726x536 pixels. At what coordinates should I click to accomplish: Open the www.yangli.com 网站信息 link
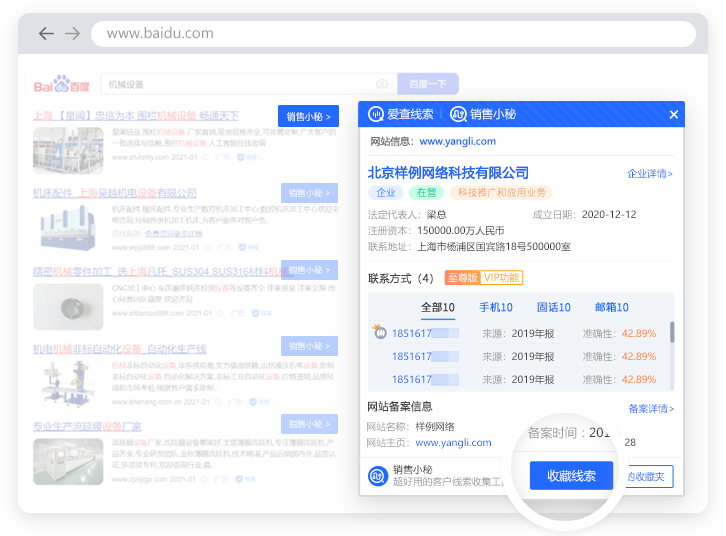(457, 141)
